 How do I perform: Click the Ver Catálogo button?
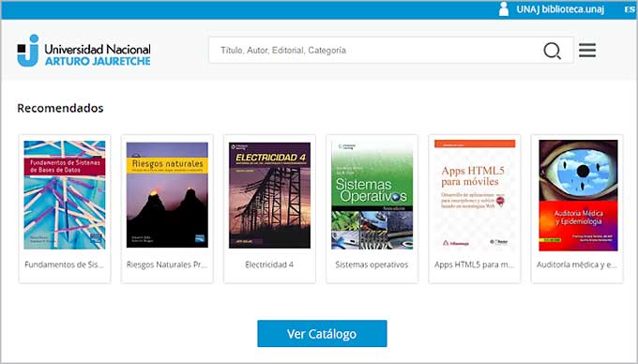pos(322,333)
